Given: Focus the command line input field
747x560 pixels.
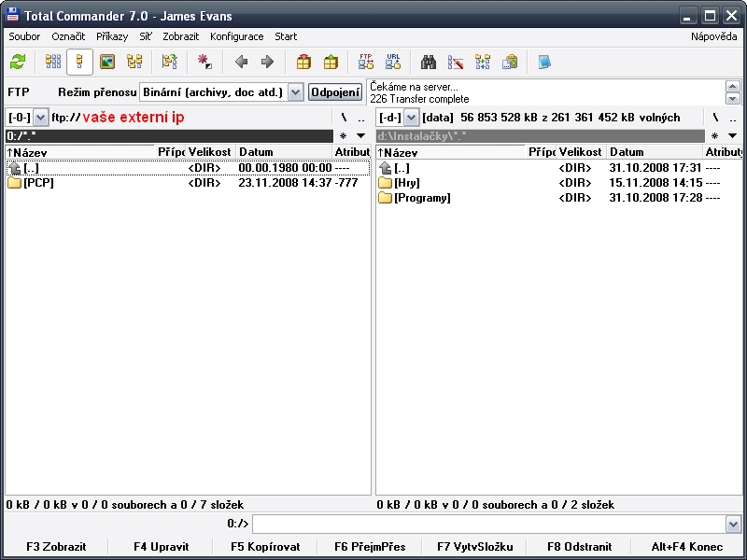Looking at the screenshot, I should pos(489,525).
